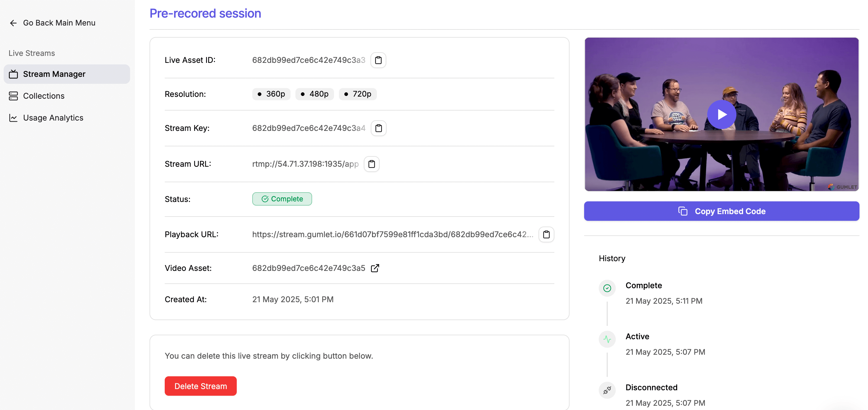Click the back arrow icon beside Go Back Main Menu
The height and width of the screenshot is (410, 868).
click(x=13, y=23)
